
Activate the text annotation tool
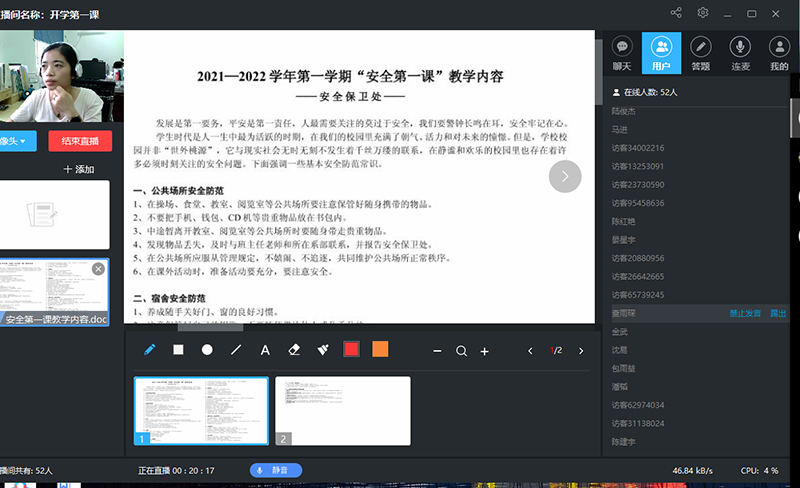pyautogui.click(x=265, y=350)
